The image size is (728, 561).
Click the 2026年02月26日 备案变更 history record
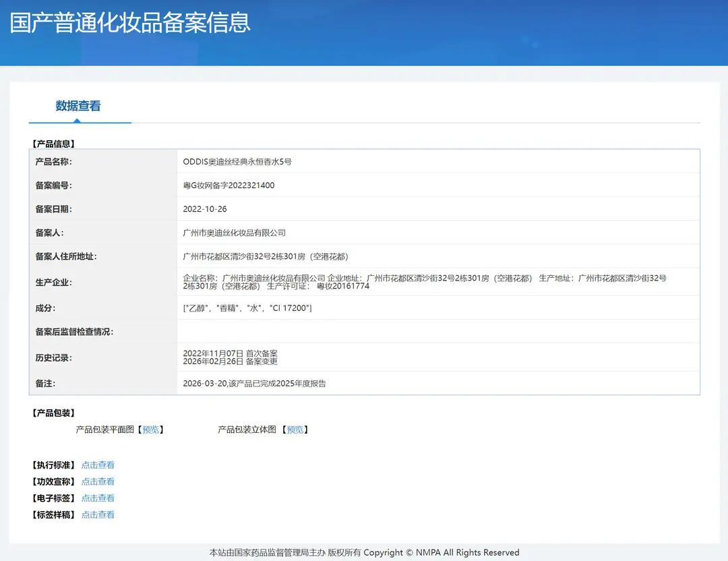pos(231,361)
